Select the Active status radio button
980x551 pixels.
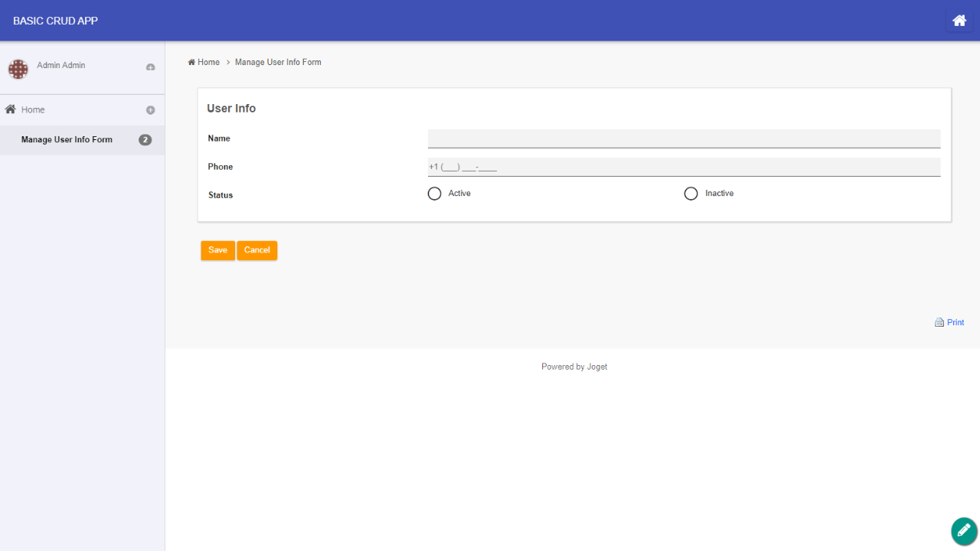435,194
